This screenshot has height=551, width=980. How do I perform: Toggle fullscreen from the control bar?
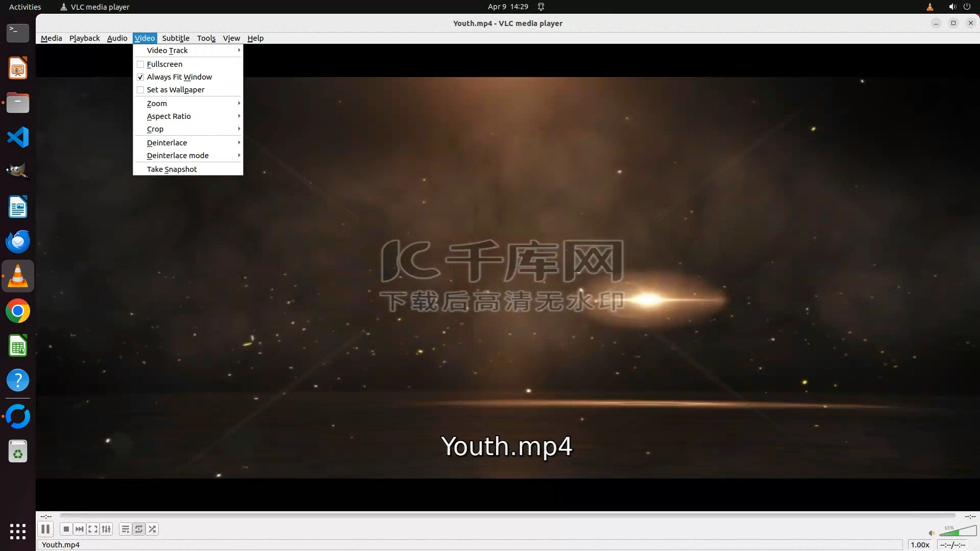pyautogui.click(x=93, y=529)
